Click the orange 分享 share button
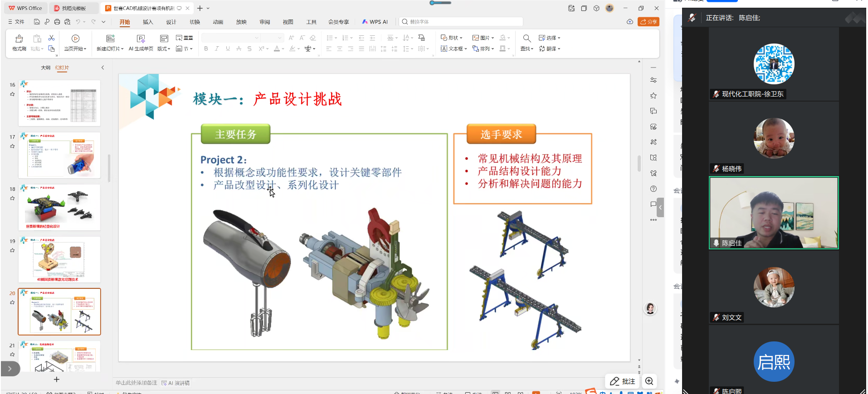 pyautogui.click(x=649, y=22)
